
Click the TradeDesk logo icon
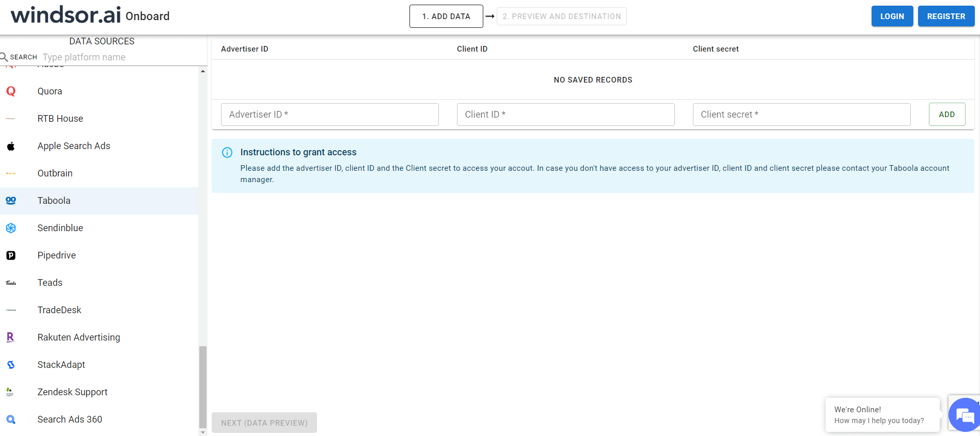(x=11, y=310)
